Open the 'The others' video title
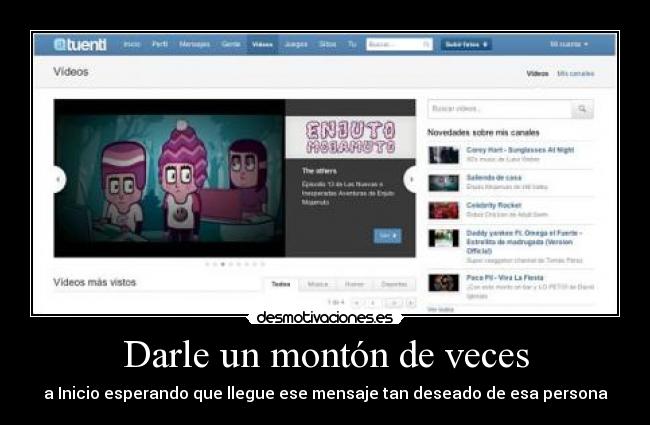This screenshot has width=650, height=425. [319, 171]
